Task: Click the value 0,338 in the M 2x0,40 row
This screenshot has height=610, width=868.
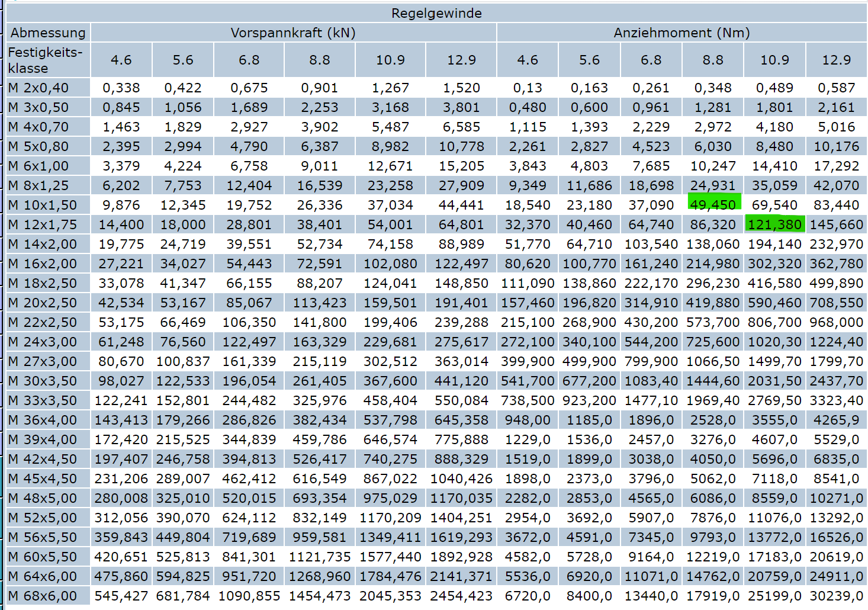Action: click(121, 88)
